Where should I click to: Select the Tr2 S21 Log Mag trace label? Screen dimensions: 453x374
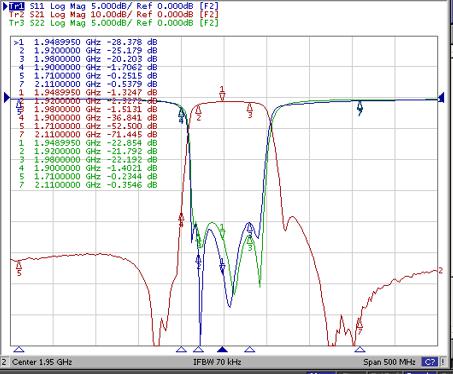point(114,15)
